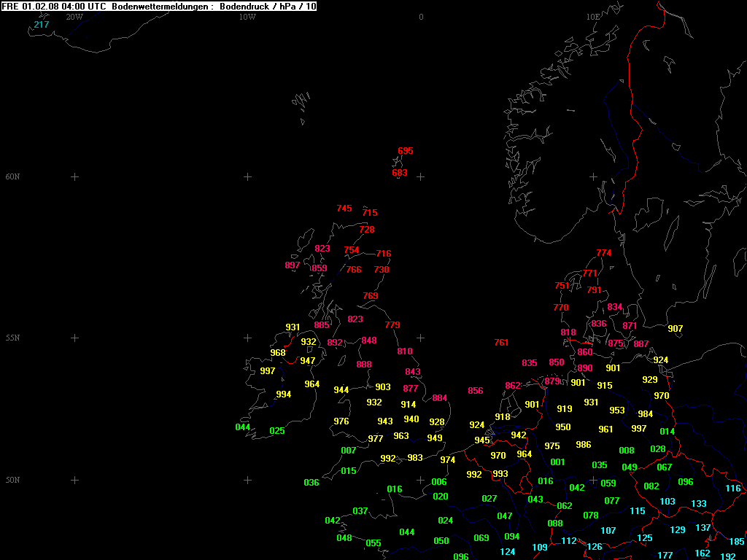Click the red 774 pressure value

[604, 253]
